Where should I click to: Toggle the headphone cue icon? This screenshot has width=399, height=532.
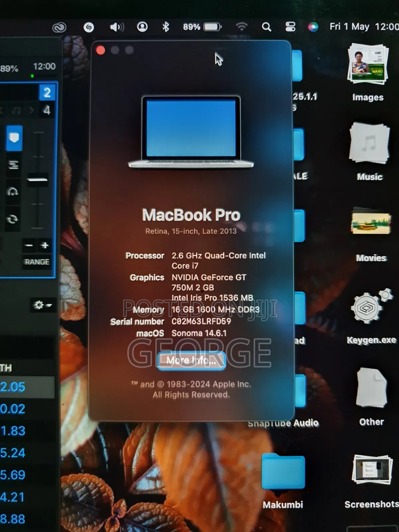pyautogui.click(x=13, y=192)
